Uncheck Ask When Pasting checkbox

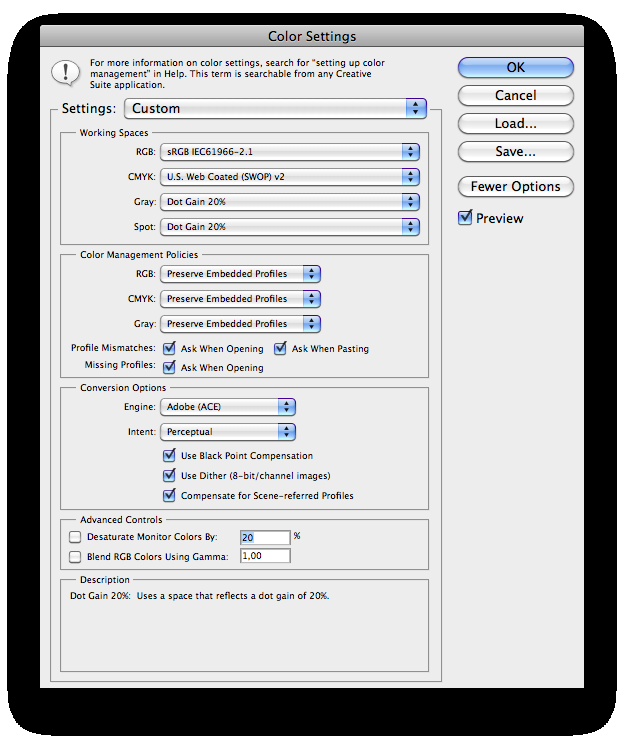(x=280, y=348)
